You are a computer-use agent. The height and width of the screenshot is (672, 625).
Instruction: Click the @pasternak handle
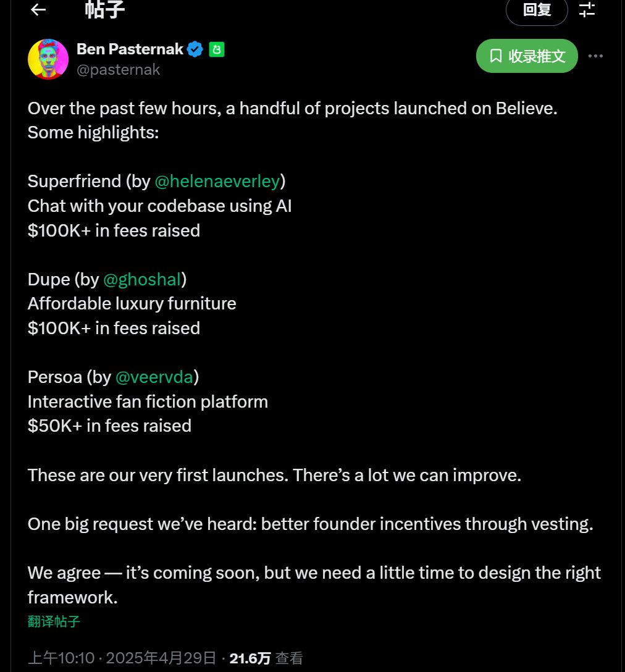coord(119,69)
